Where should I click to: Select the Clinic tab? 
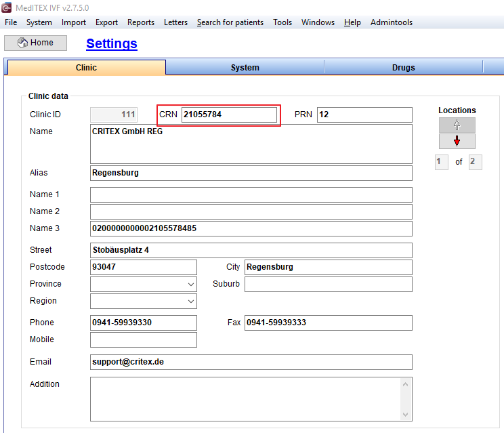click(x=86, y=68)
